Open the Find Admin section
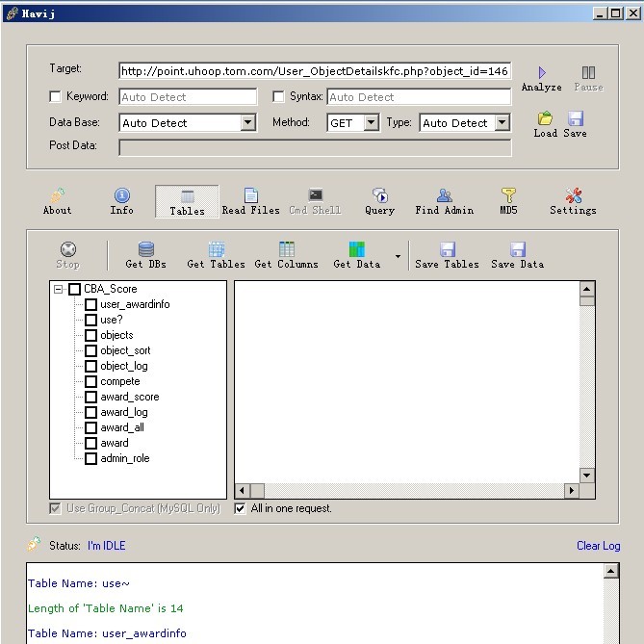The width and height of the screenshot is (644, 644). (445, 201)
